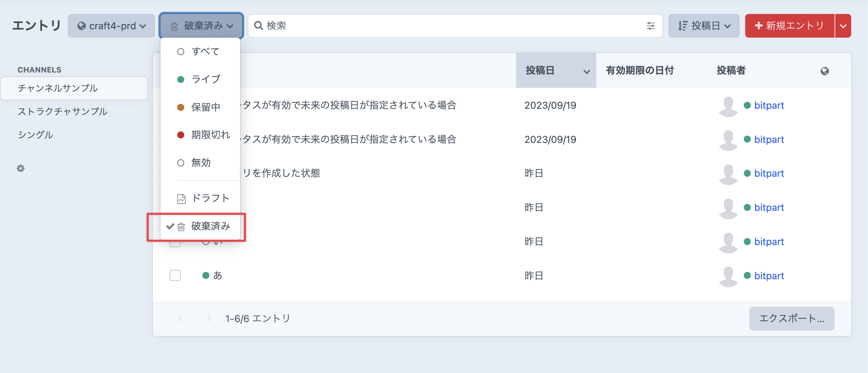Check the checkbox of entry あ
The width and height of the screenshot is (868, 373).
click(175, 275)
